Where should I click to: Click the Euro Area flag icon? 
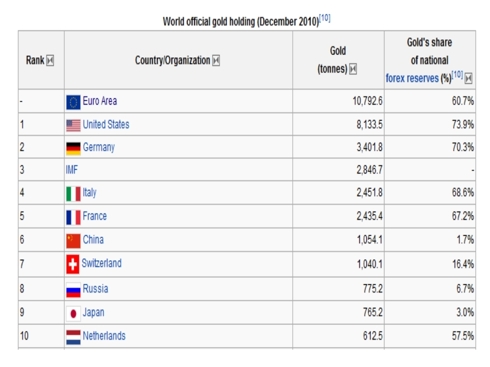[x=73, y=102]
